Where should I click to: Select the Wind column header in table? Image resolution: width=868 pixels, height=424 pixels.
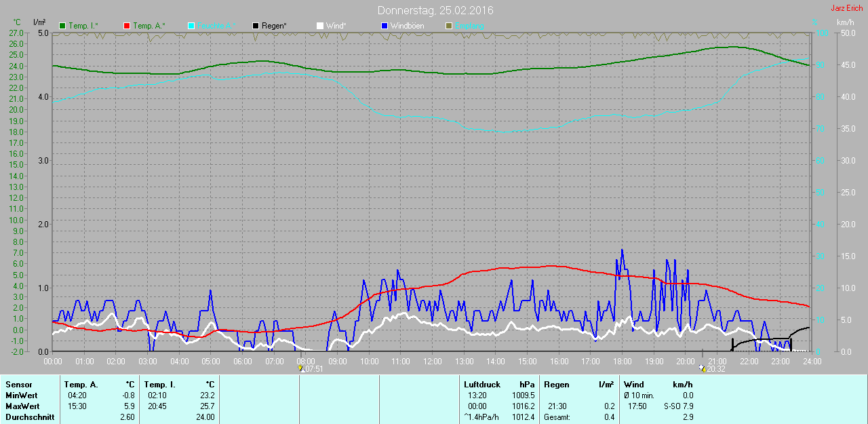(634, 385)
